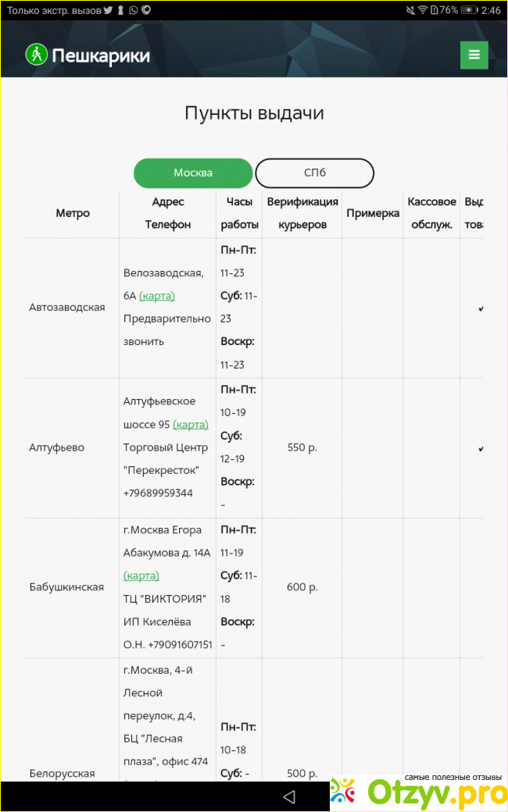Open map link for Алтуфьевское шоссе 95
This screenshot has width=508, height=812.
pos(191,425)
